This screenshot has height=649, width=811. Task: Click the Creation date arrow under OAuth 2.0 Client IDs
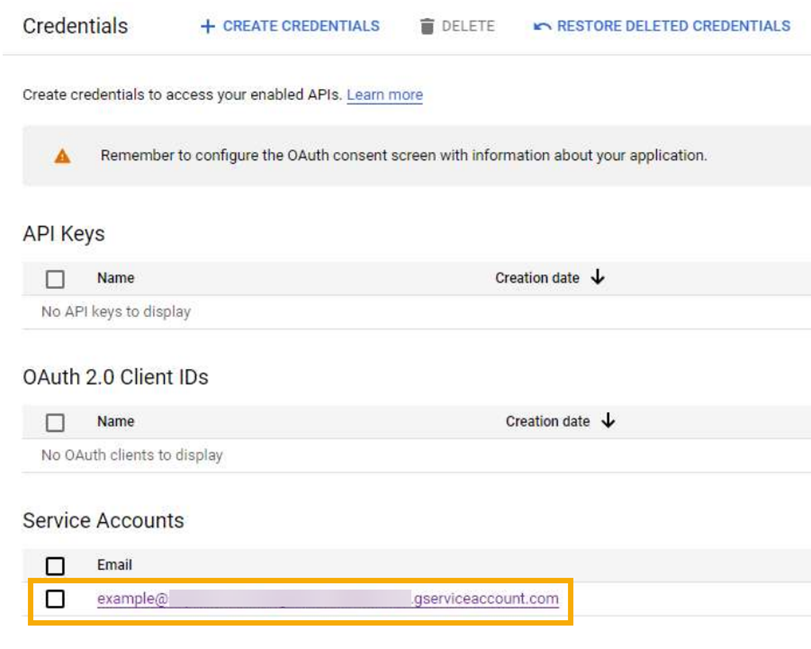608,421
